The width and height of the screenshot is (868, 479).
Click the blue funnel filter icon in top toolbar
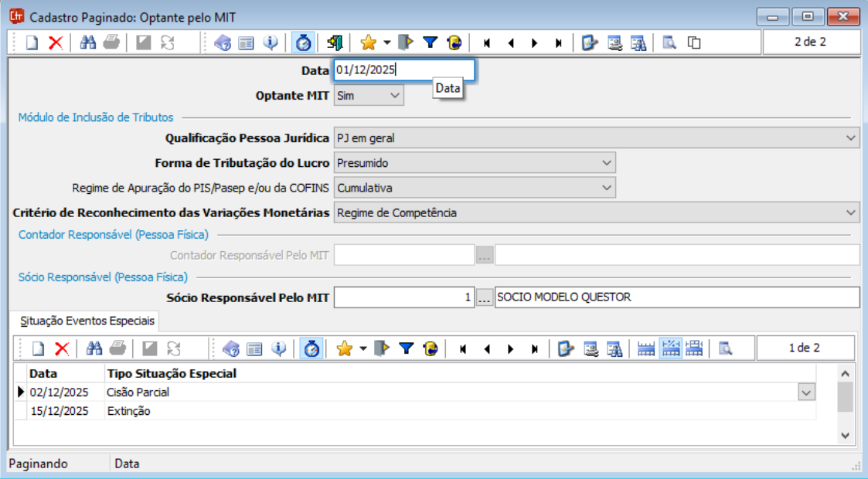(431, 43)
